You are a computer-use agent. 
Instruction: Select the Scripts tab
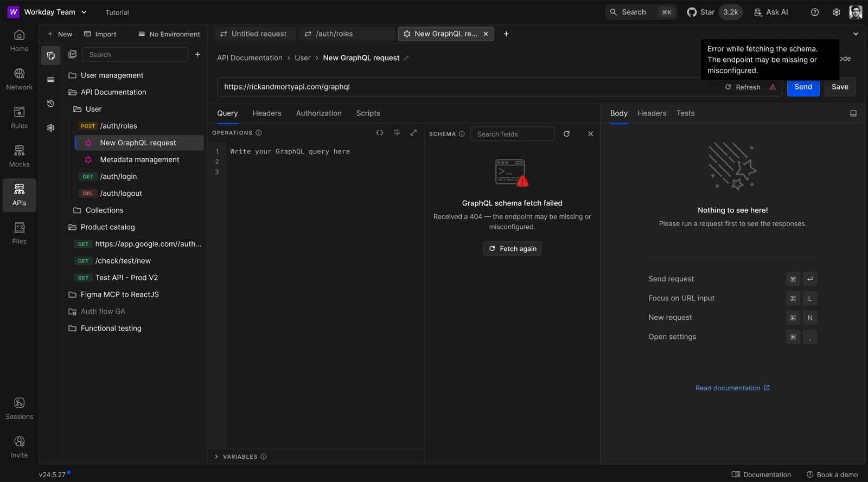(368, 113)
